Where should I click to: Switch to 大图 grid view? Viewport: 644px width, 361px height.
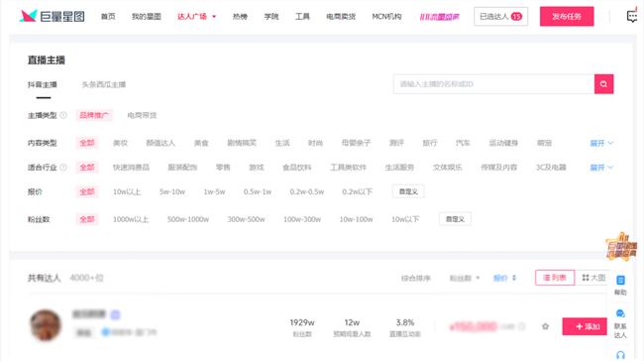tap(593, 278)
